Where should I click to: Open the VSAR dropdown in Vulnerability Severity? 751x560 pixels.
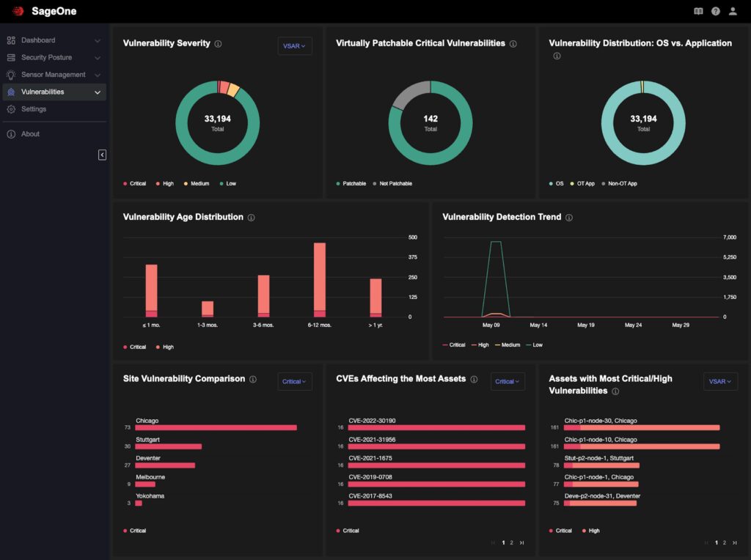point(295,46)
